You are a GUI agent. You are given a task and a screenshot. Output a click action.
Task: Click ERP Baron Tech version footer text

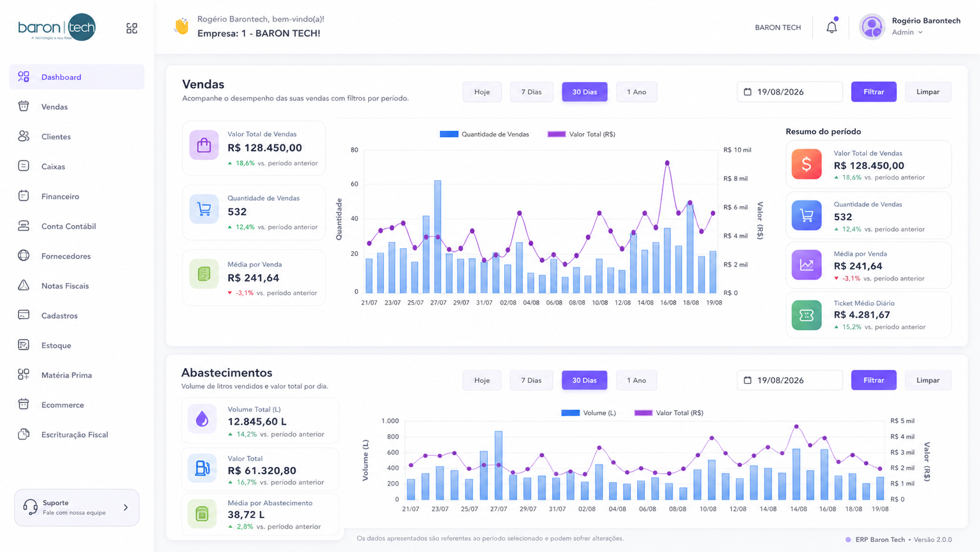903,540
